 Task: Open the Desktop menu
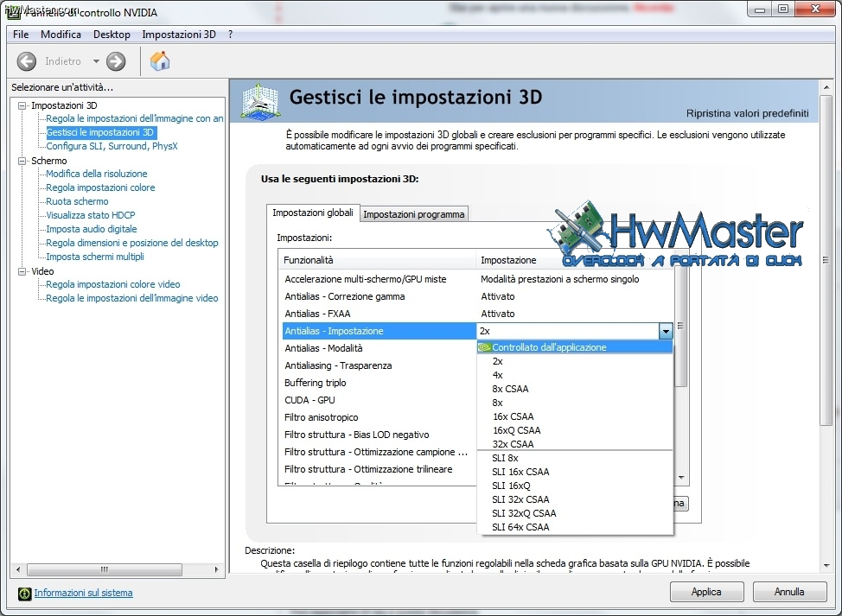[112, 35]
